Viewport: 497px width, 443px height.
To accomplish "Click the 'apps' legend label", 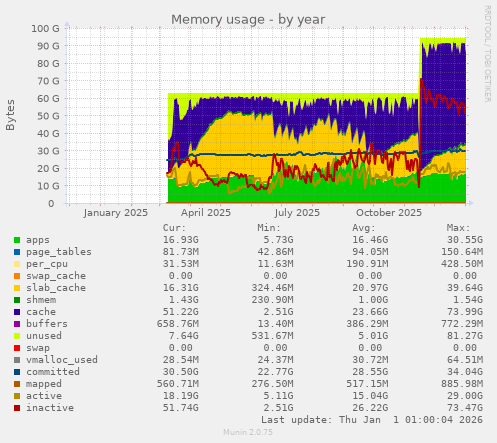I will (38, 240).
